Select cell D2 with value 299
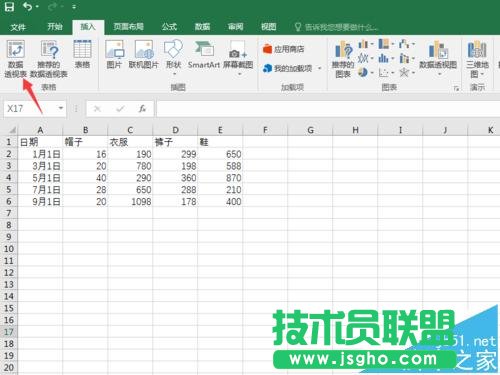Image resolution: width=500 pixels, height=375 pixels. (x=175, y=154)
